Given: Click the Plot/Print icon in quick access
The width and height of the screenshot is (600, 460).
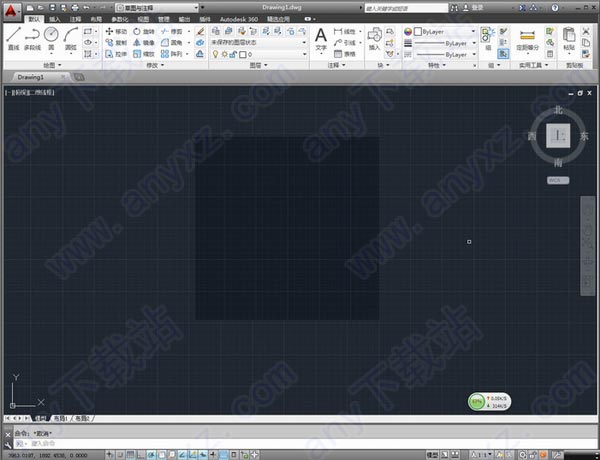Looking at the screenshot, I should 75,8.
